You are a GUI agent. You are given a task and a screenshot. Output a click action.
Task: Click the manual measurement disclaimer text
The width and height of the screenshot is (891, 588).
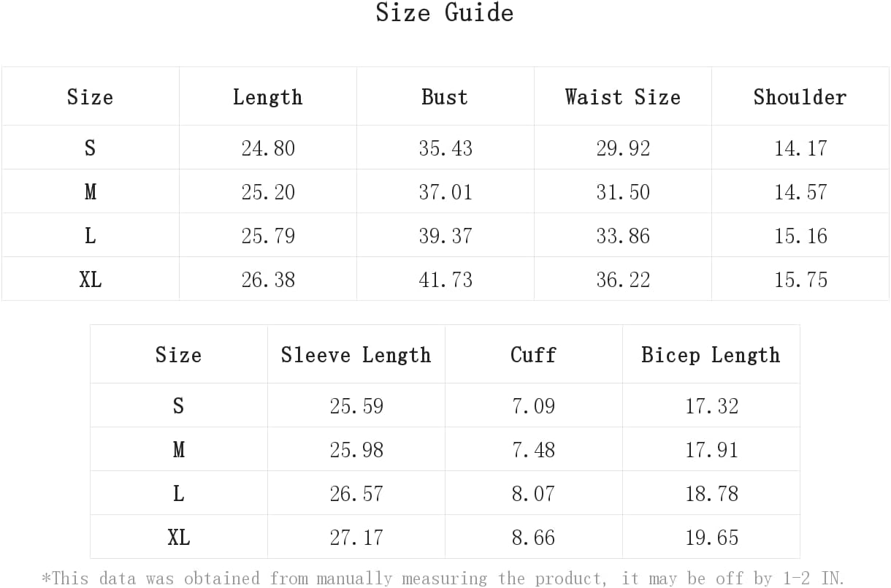(443, 579)
